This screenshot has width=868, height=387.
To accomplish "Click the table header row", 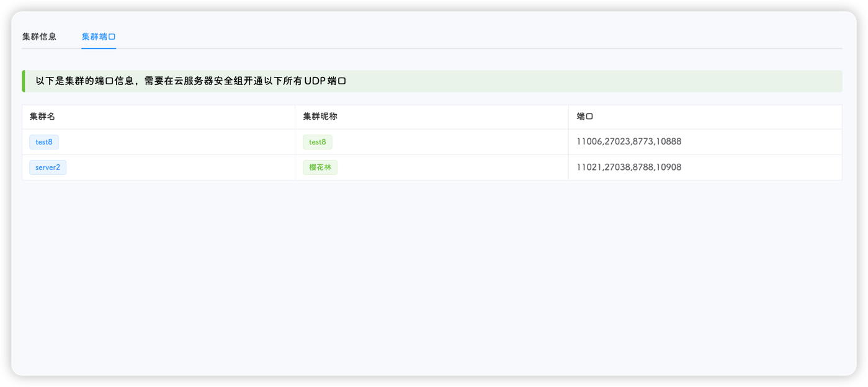I will point(432,116).
